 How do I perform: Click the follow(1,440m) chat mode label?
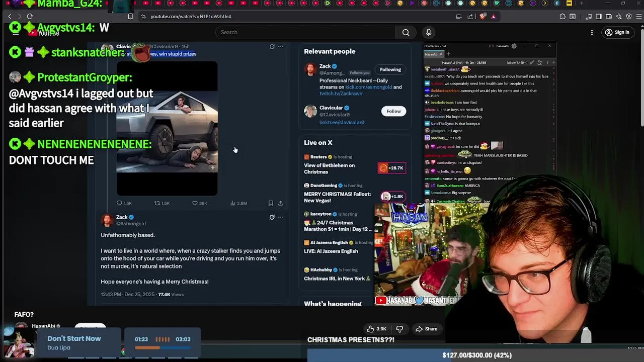click(517, 63)
